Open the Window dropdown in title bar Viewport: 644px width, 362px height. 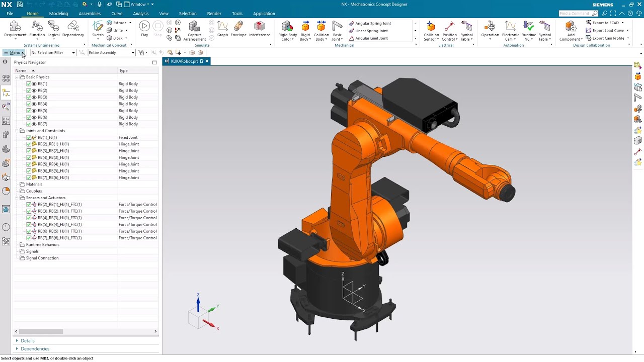[x=139, y=4]
